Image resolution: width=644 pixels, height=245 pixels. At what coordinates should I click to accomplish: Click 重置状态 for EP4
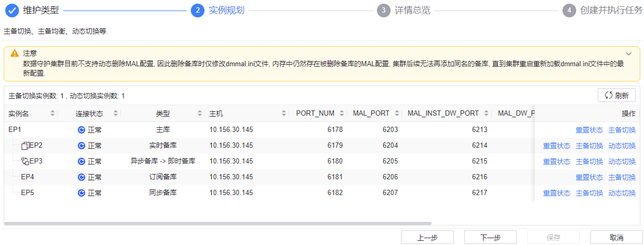pyautogui.click(x=589, y=177)
